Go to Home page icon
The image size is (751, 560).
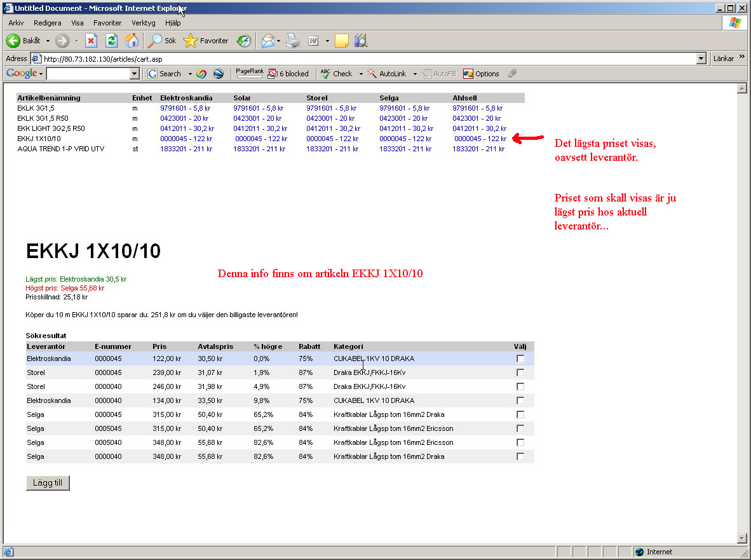(132, 41)
